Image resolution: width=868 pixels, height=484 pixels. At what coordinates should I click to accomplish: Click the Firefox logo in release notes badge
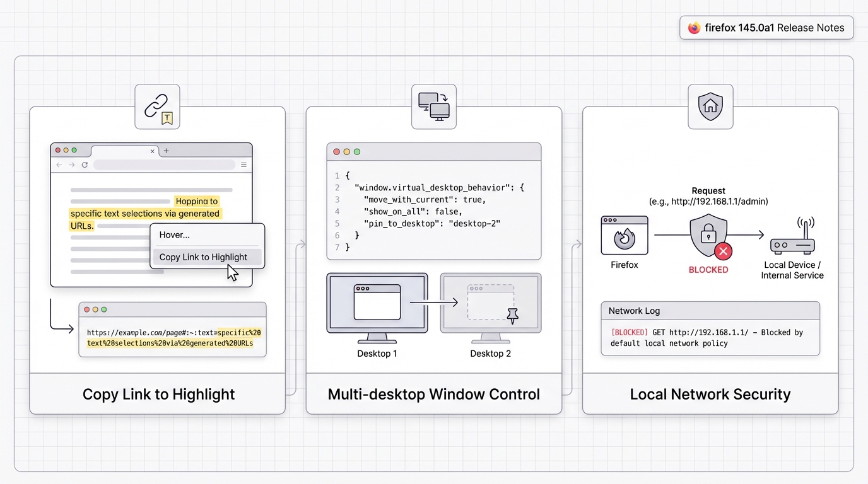(694, 28)
